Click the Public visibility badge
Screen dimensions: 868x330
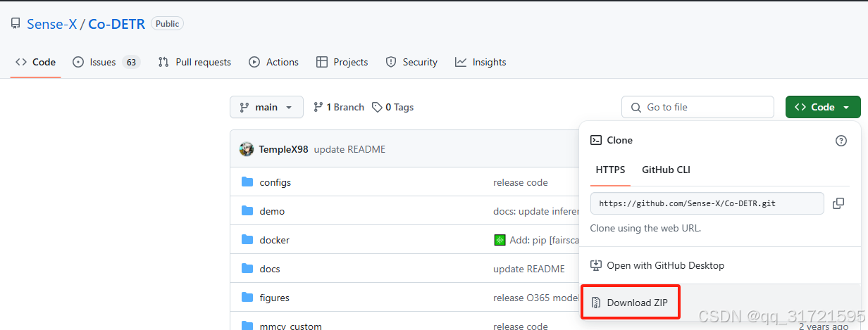click(167, 24)
